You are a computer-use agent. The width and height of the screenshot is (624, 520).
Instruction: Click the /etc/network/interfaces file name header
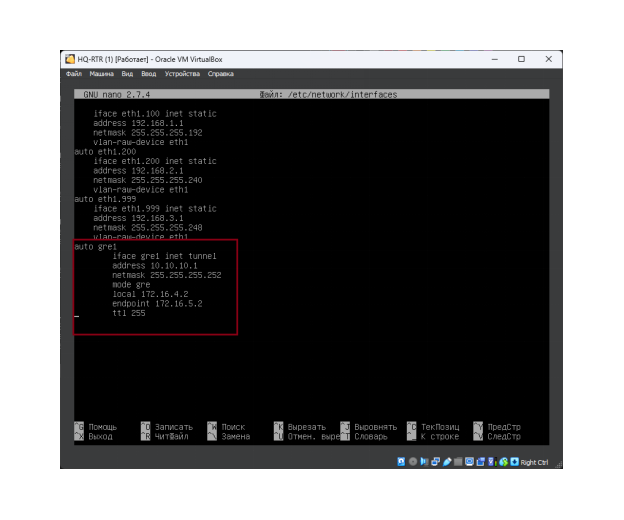342,95
